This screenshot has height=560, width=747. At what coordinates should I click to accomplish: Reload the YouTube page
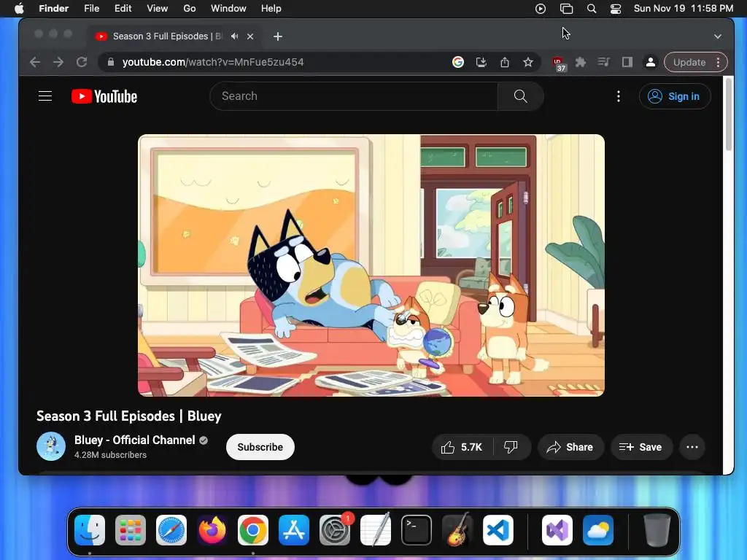[x=82, y=62]
